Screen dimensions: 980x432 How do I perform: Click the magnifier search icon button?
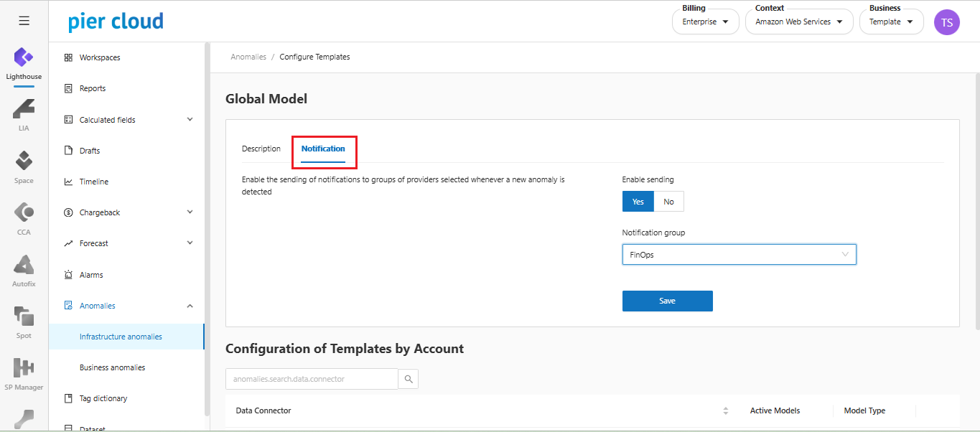(x=409, y=379)
